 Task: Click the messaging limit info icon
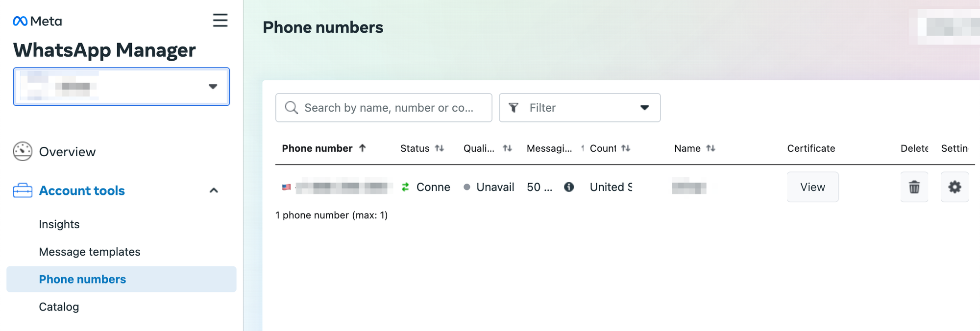[569, 187]
